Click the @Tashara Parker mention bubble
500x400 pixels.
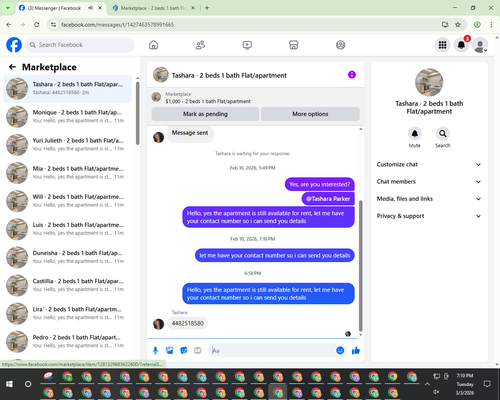click(x=328, y=199)
